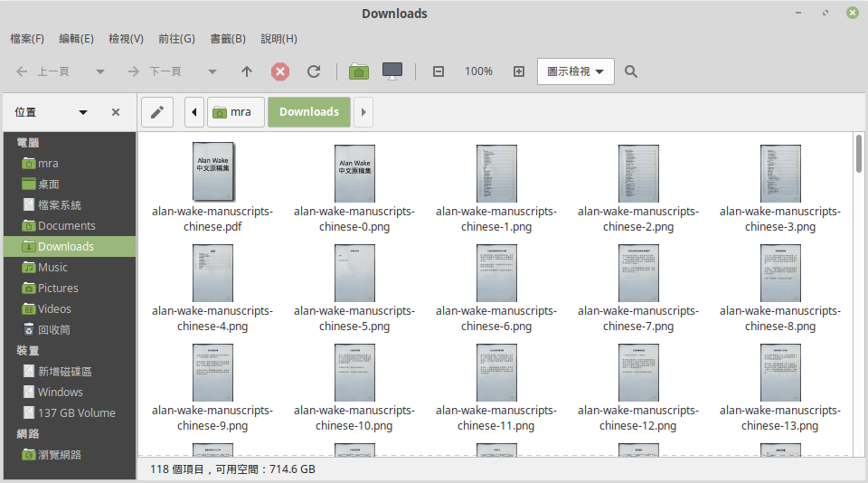868x483 pixels.
Task: Open the 137 GB Volume in the sidebar
Action: pyautogui.click(x=70, y=413)
